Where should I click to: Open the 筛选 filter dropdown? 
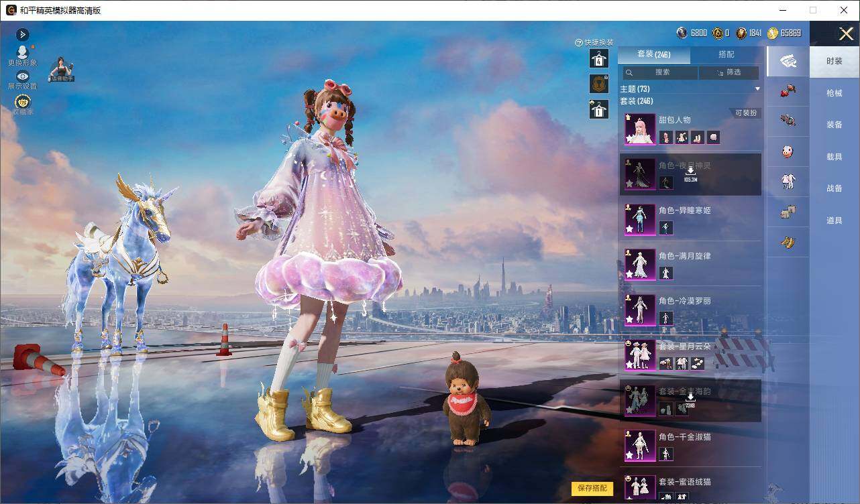point(729,72)
